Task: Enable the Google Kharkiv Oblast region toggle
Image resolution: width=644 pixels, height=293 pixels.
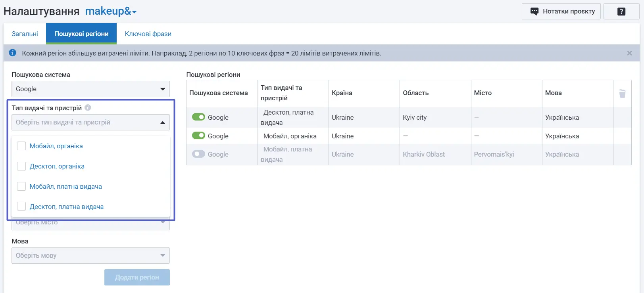Action: 198,154
